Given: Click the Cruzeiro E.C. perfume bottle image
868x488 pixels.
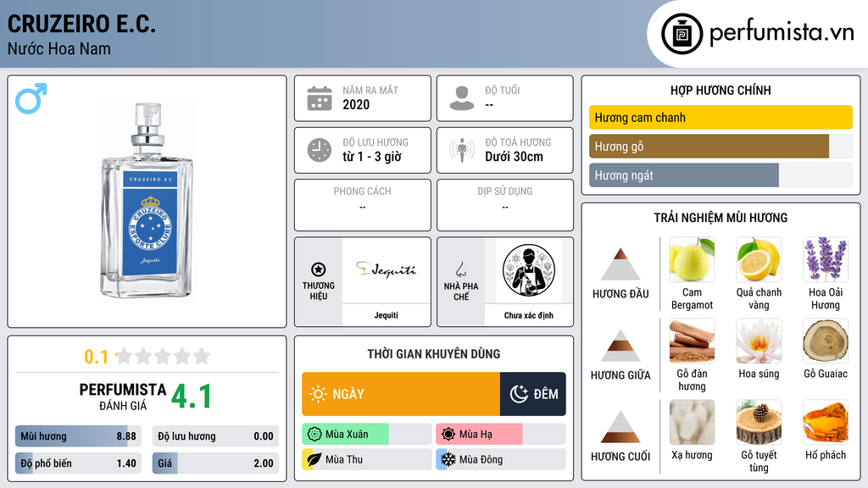Looking at the screenshot, I should point(147,202).
